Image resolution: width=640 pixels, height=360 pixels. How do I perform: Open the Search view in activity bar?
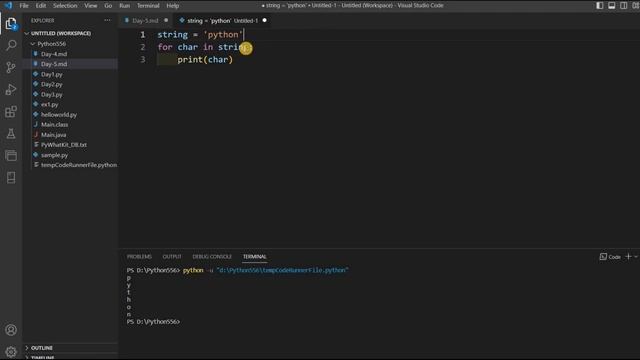coord(11,45)
